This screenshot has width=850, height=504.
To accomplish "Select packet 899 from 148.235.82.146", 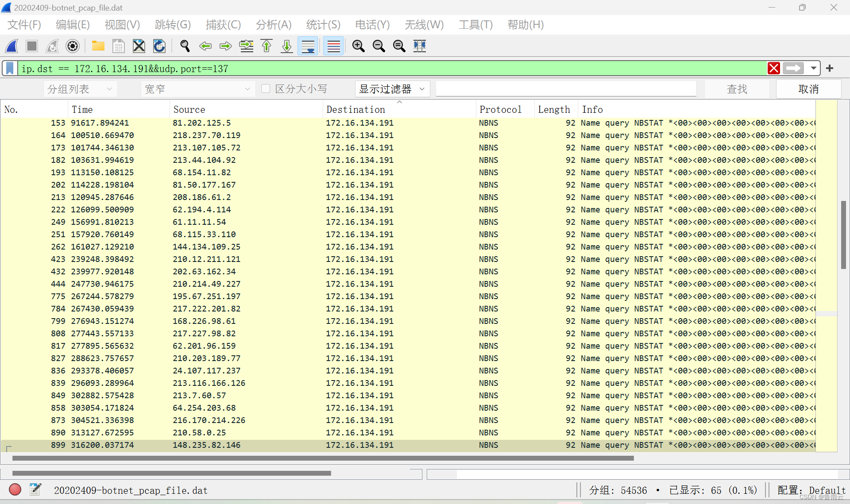I will pos(408,445).
